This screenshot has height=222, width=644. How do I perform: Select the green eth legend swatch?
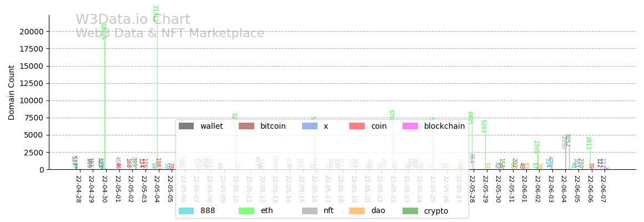[246, 211]
